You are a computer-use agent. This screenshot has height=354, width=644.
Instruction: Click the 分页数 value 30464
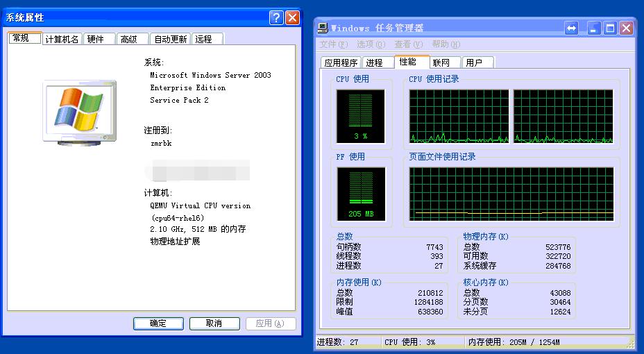[560, 302]
